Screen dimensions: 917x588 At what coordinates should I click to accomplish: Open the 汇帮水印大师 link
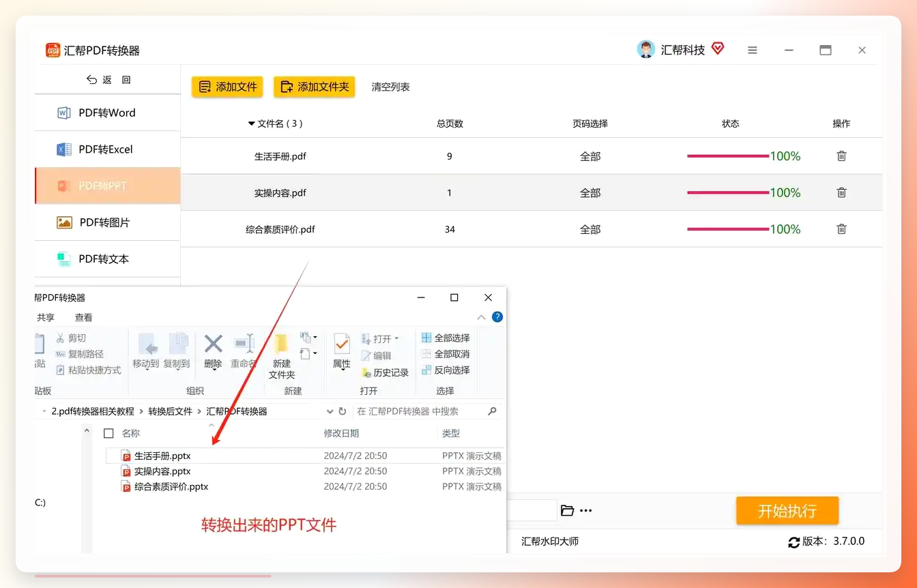[x=550, y=542]
